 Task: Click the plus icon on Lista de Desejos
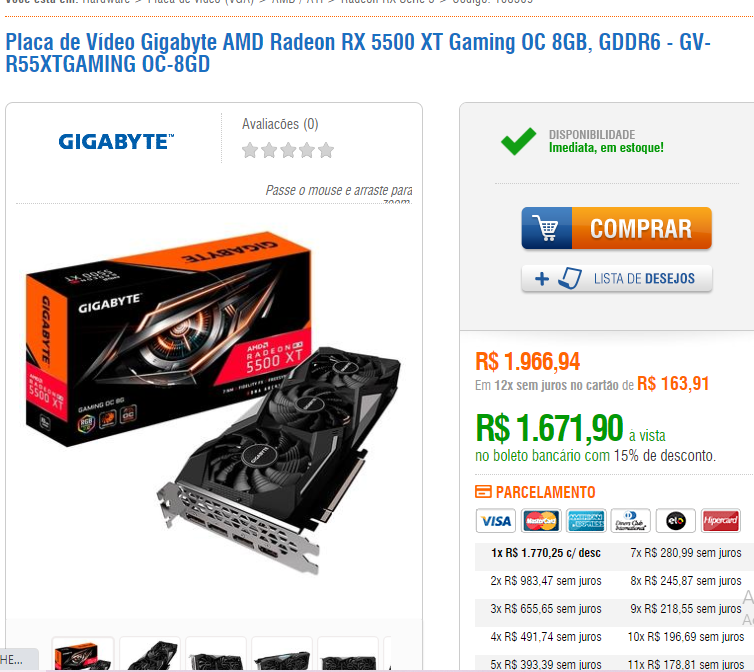[x=541, y=279]
